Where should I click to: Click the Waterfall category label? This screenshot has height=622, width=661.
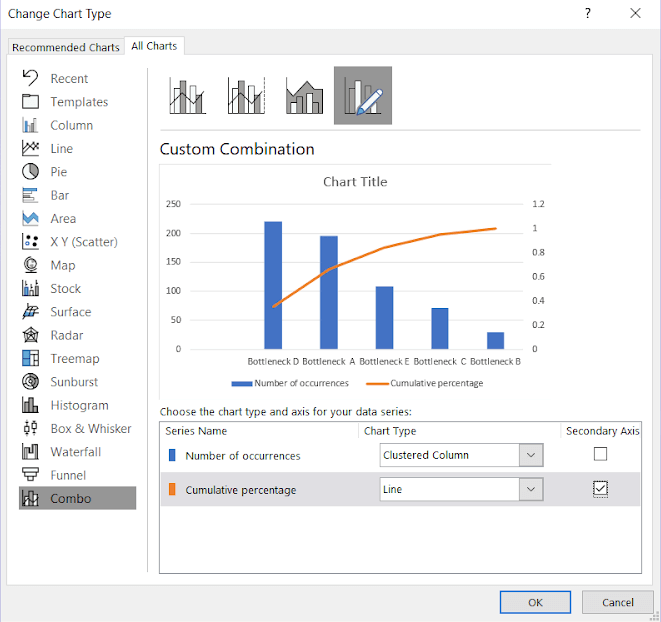(x=76, y=452)
